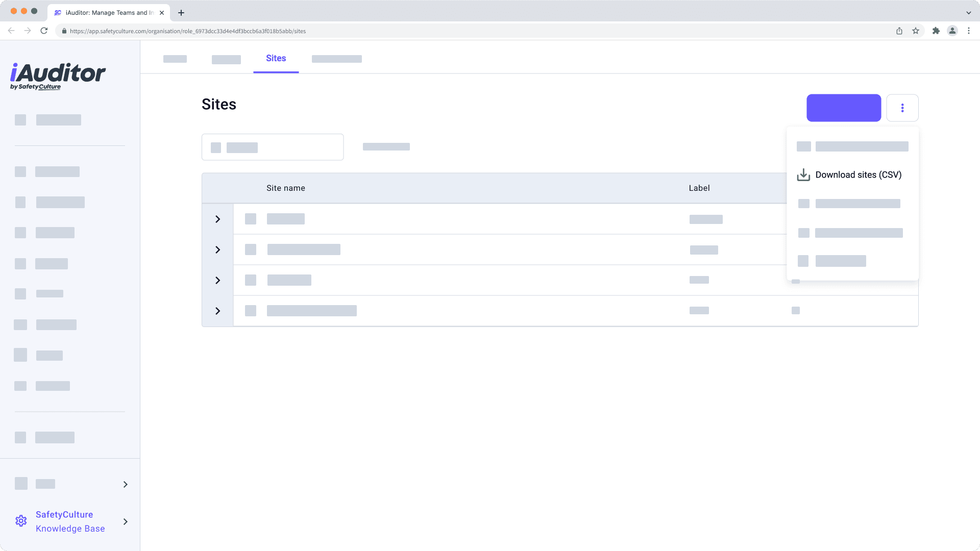Click the purple primary button next to Sites
Screen dimensions: 980x551
point(843,108)
